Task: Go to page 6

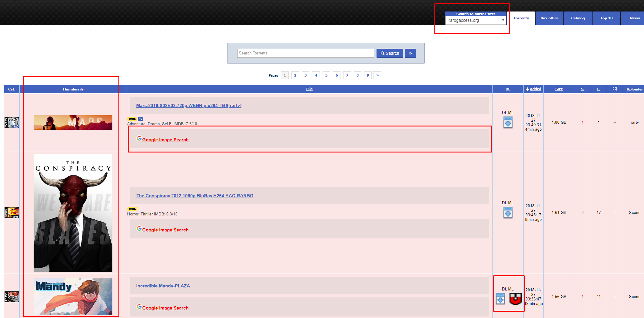Action: click(x=337, y=75)
